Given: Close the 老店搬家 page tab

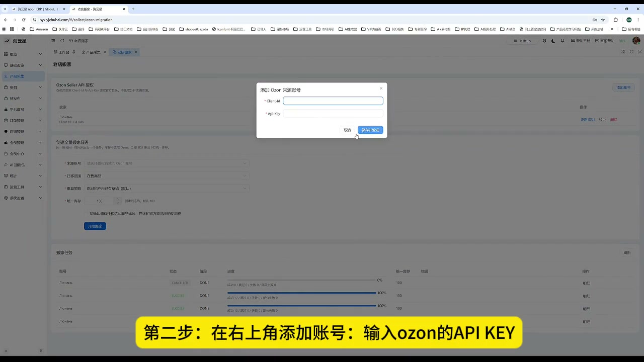Looking at the screenshot, I should click(136, 52).
